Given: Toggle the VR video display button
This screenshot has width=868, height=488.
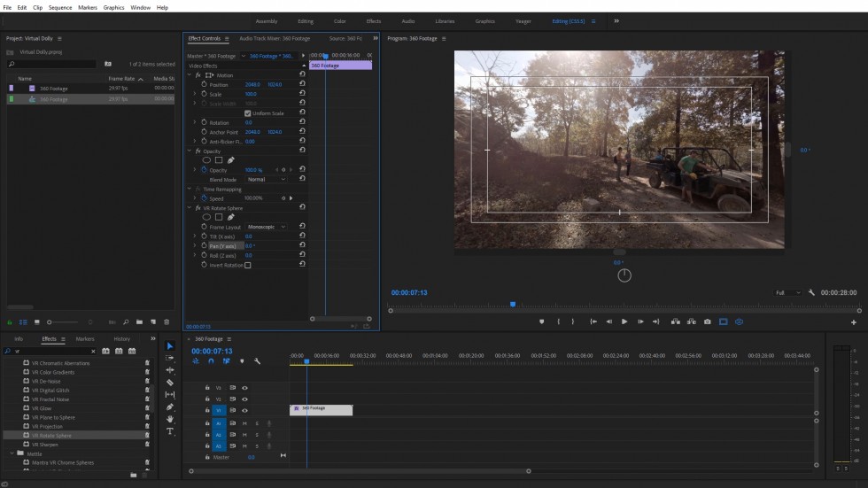Looking at the screenshot, I should click(x=739, y=321).
